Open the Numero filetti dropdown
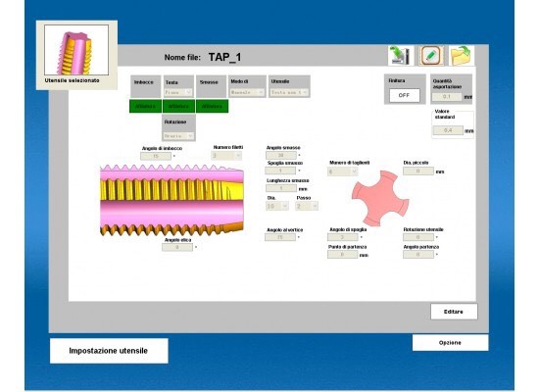The image size is (539, 392). 226,156
